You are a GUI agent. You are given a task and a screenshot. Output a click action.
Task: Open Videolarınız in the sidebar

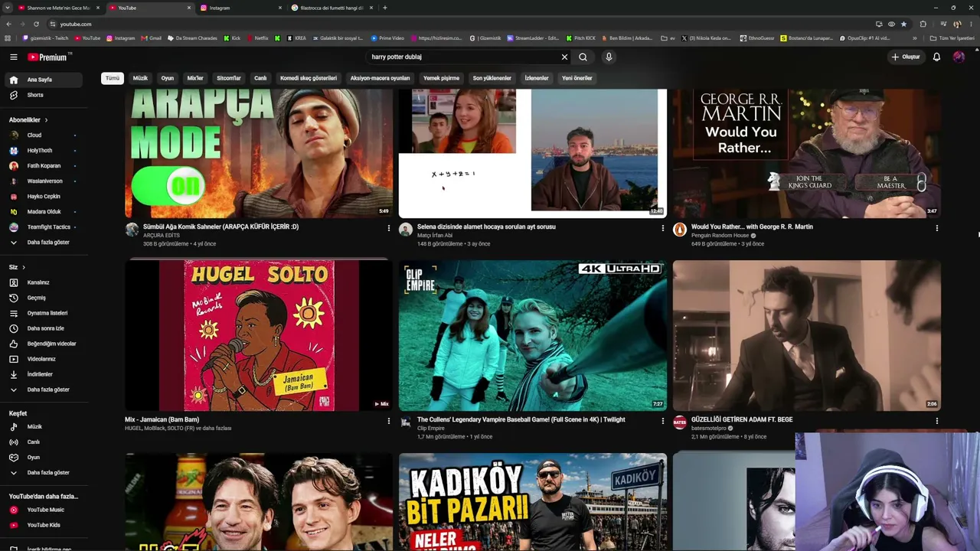[44, 359]
